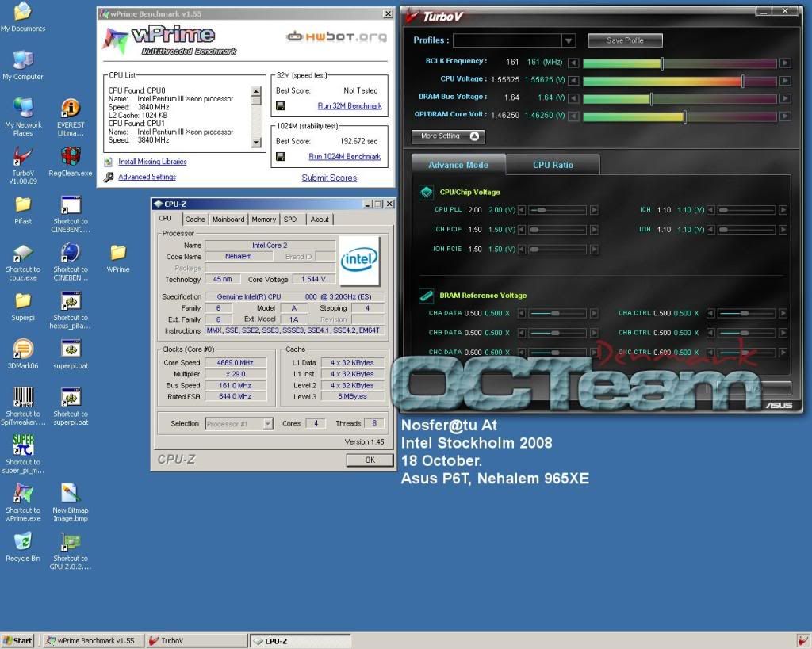The height and width of the screenshot is (649, 812).
Task: Click the CPU Voltage slider handle
Action: [742, 81]
